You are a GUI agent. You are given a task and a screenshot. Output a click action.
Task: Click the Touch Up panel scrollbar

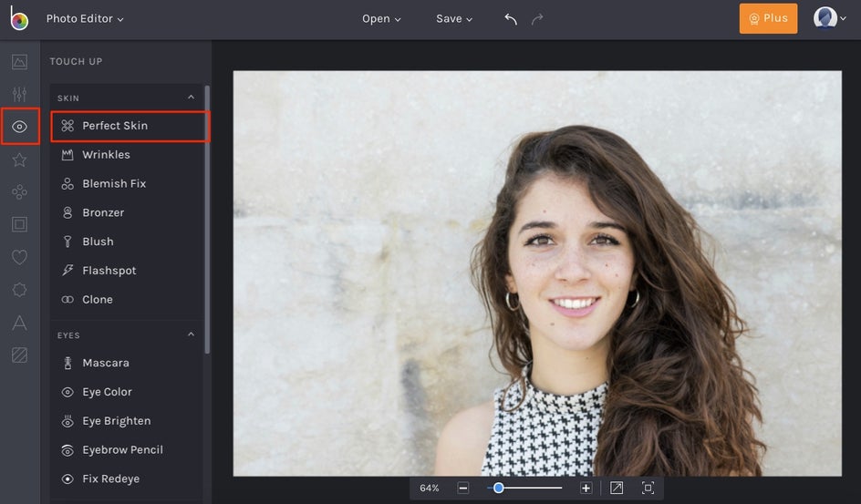(207, 220)
